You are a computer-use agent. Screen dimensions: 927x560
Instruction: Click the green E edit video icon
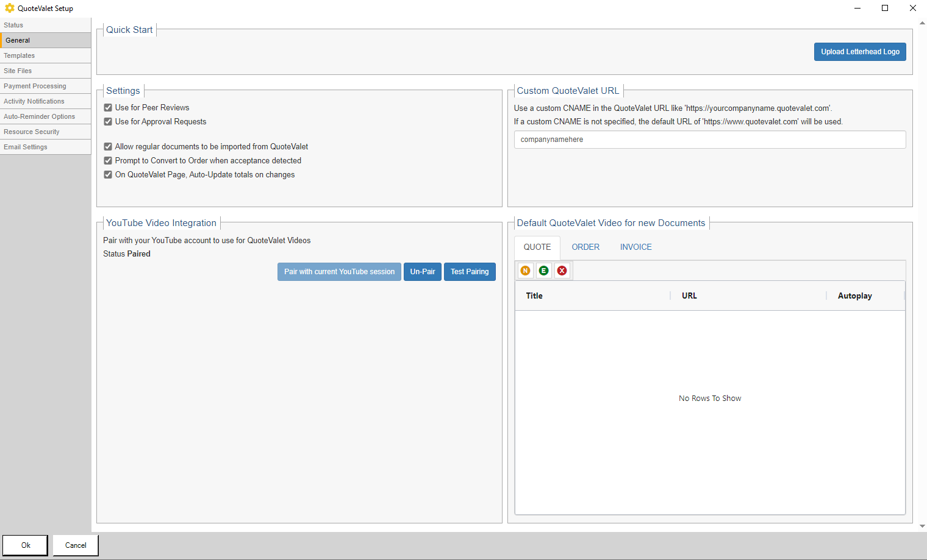pyautogui.click(x=543, y=271)
